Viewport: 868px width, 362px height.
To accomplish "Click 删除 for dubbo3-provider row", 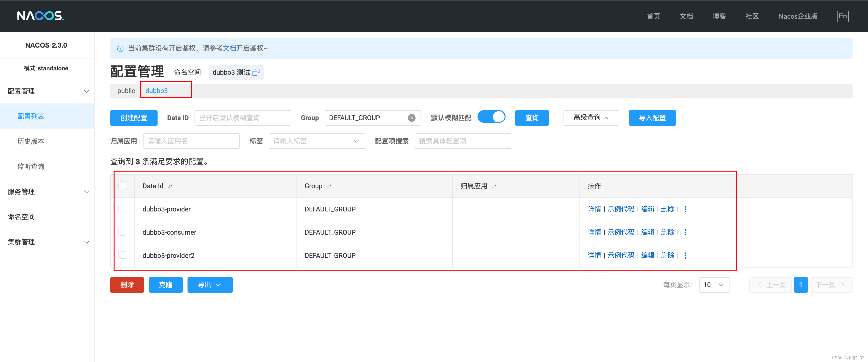I will (x=667, y=209).
